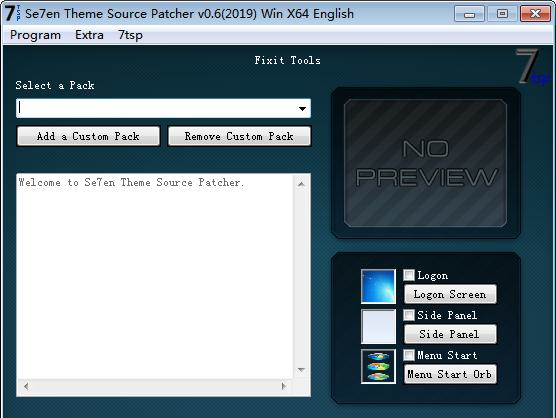Click Add a Custom Pack button
This screenshot has width=556, height=418.
tap(88, 136)
